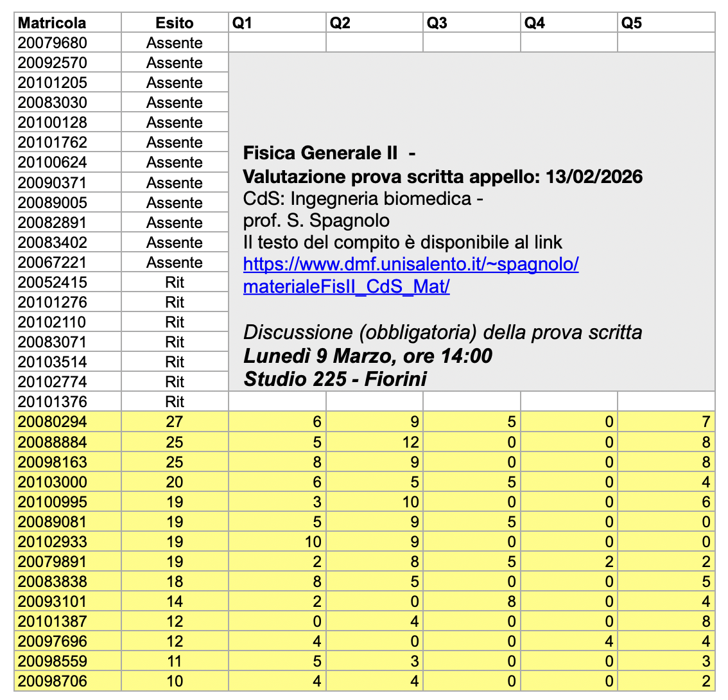Select the Esito column header cell
728x700 pixels.
point(174,23)
